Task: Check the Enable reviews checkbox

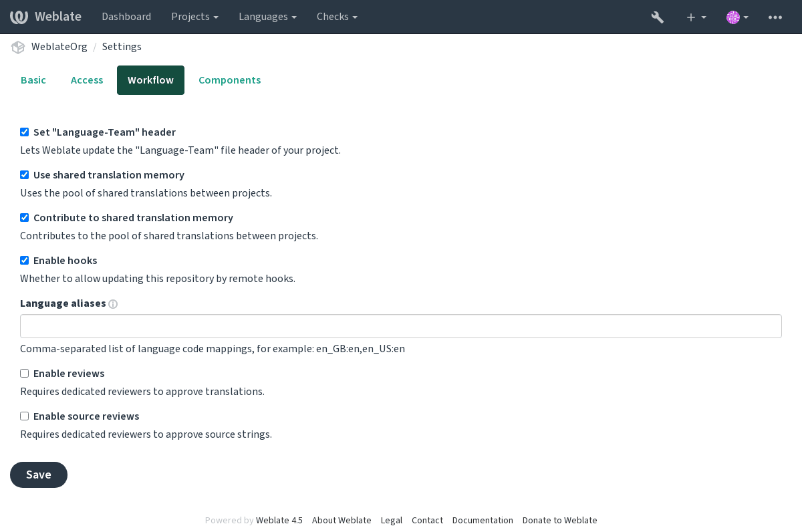Action: coord(24,374)
